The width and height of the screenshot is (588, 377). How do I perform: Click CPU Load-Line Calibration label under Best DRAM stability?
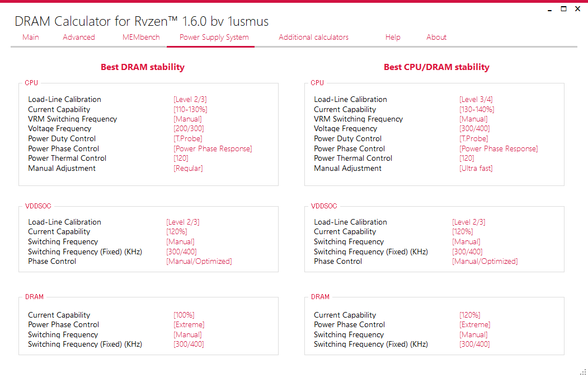(64, 100)
